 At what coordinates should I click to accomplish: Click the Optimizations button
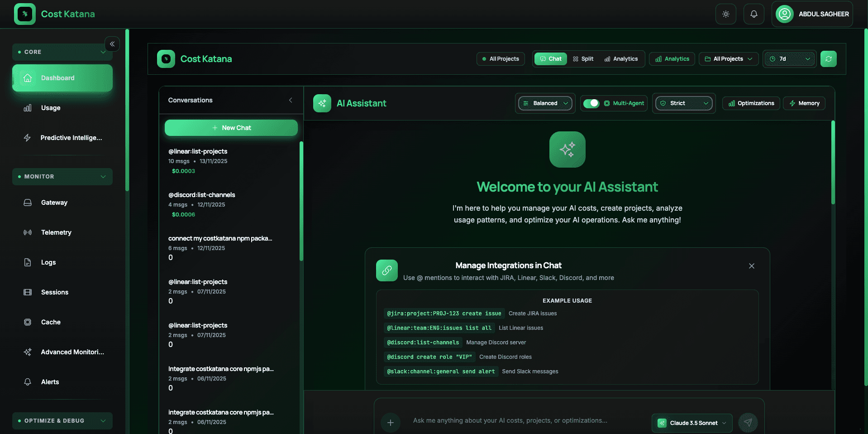point(751,103)
